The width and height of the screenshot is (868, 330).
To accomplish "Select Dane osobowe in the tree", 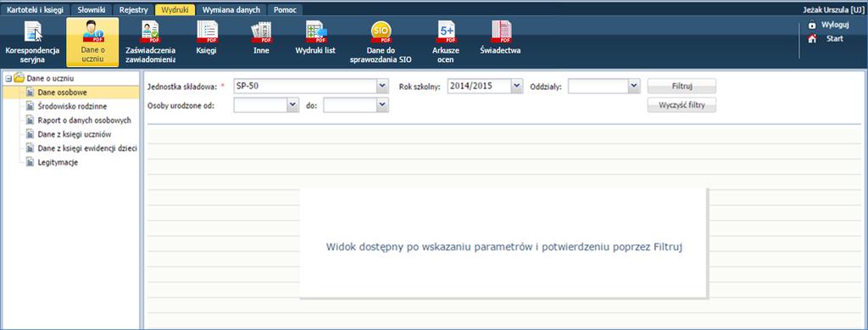I will click(x=62, y=92).
